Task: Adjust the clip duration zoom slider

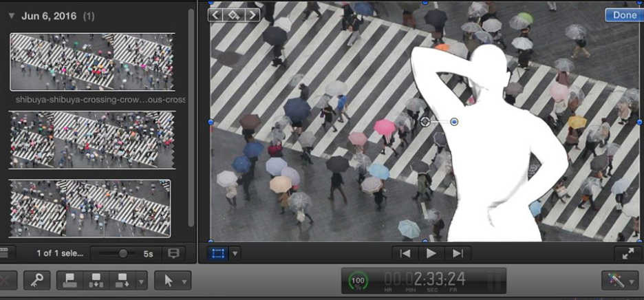Action: [122, 253]
